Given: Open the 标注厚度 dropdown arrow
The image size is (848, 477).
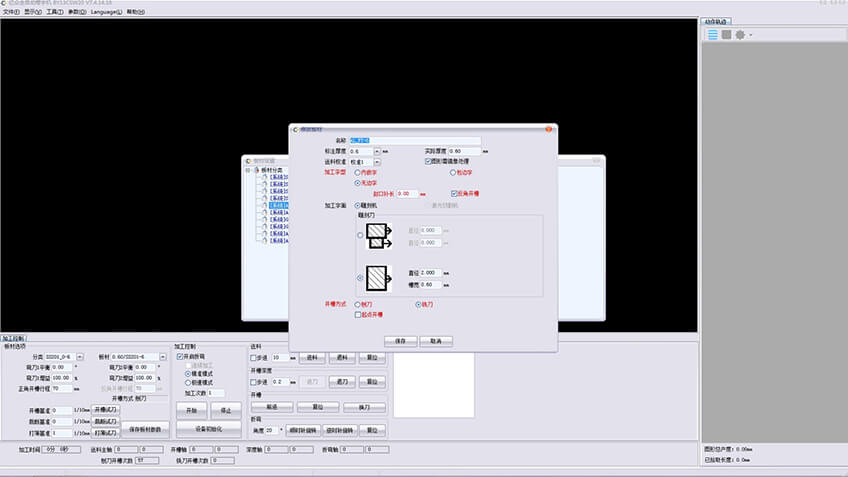Looking at the screenshot, I should click(377, 151).
